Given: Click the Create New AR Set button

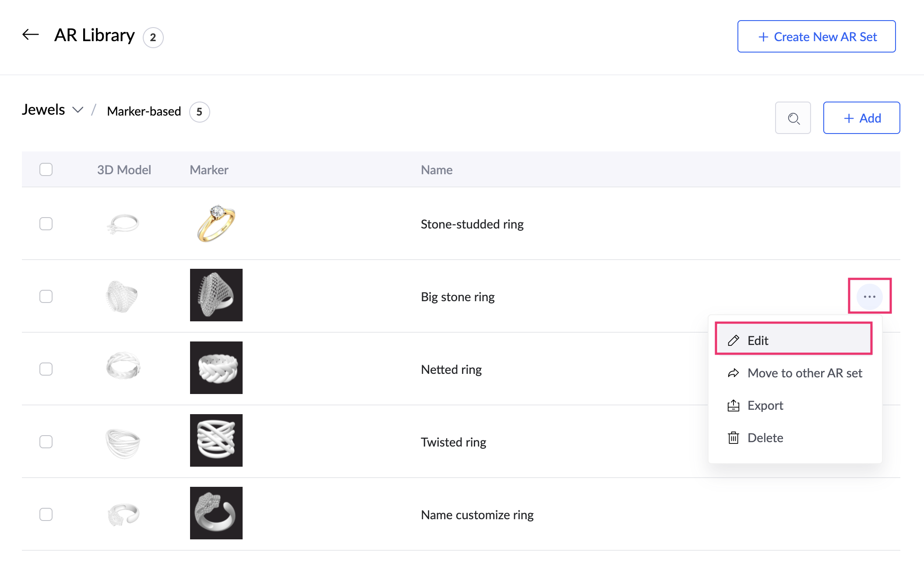Looking at the screenshot, I should pyautogui.click(x=816, y=37).
